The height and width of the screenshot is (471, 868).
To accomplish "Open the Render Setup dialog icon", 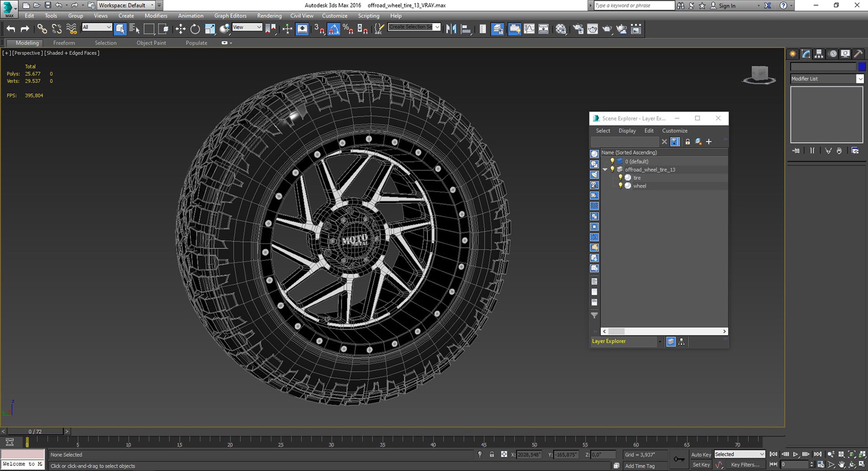I will (578, 29).
